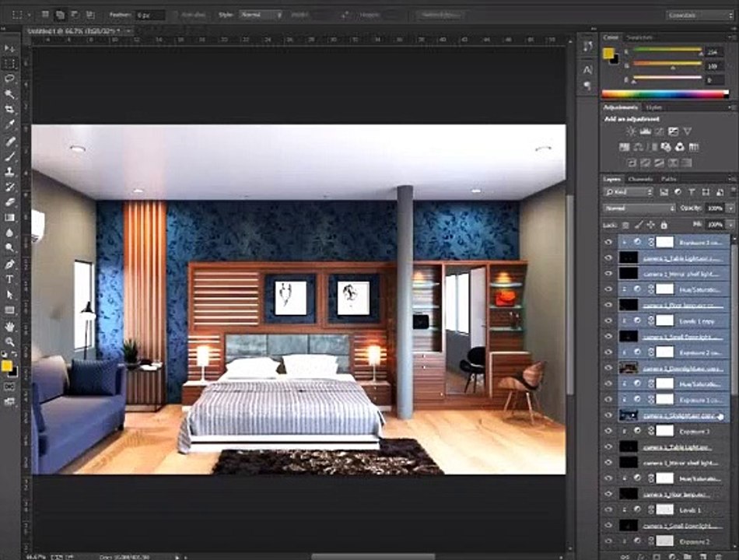The height and width of the screenshot is (560, 739).
Task: Delete layer using trash icon
Action: coord(718,557)
